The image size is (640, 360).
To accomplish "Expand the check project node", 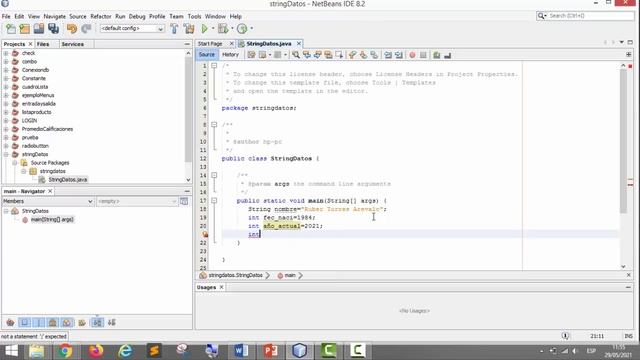I will point(6,53).
